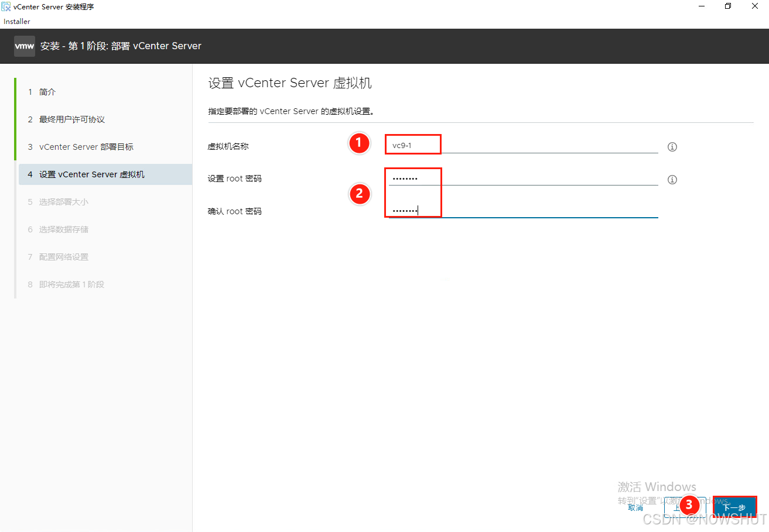The width and height of the screenshot is (769, 532).
Task: Click the 取消 button
Action: pyautogui.click(x=635, y=507)
